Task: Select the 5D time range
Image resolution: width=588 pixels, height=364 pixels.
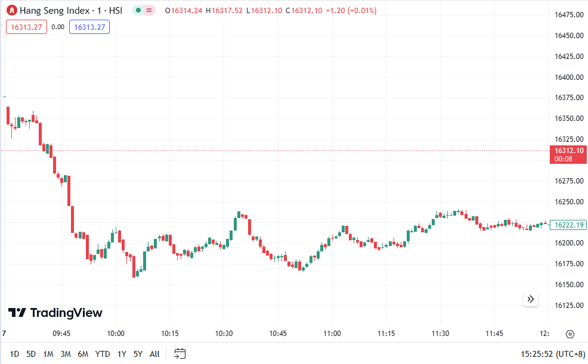Action: pyautogui.click(x=31, y=354)
